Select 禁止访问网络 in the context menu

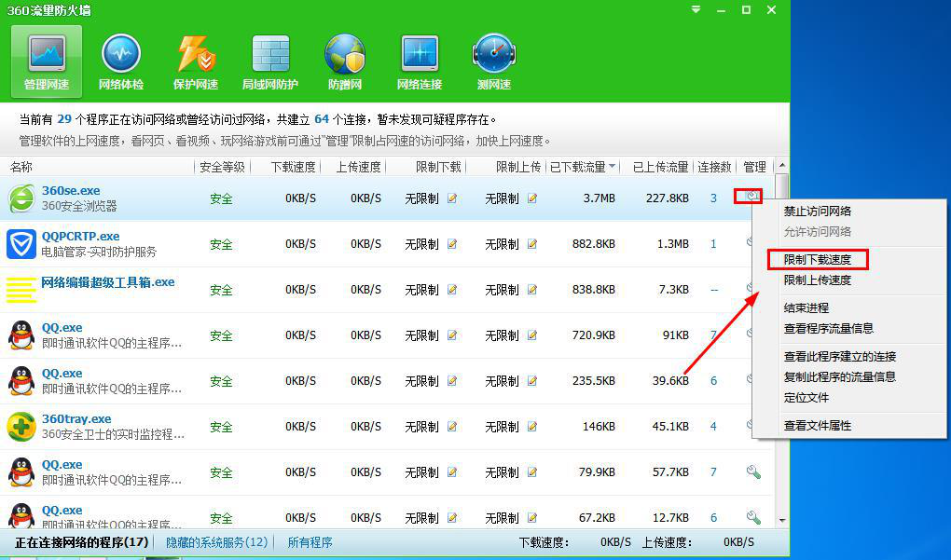(x=818, y=212)
